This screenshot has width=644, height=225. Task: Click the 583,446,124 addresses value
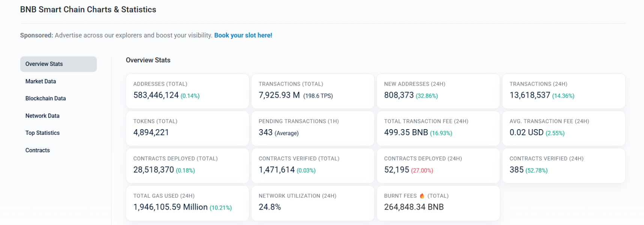tap(156, 95)
